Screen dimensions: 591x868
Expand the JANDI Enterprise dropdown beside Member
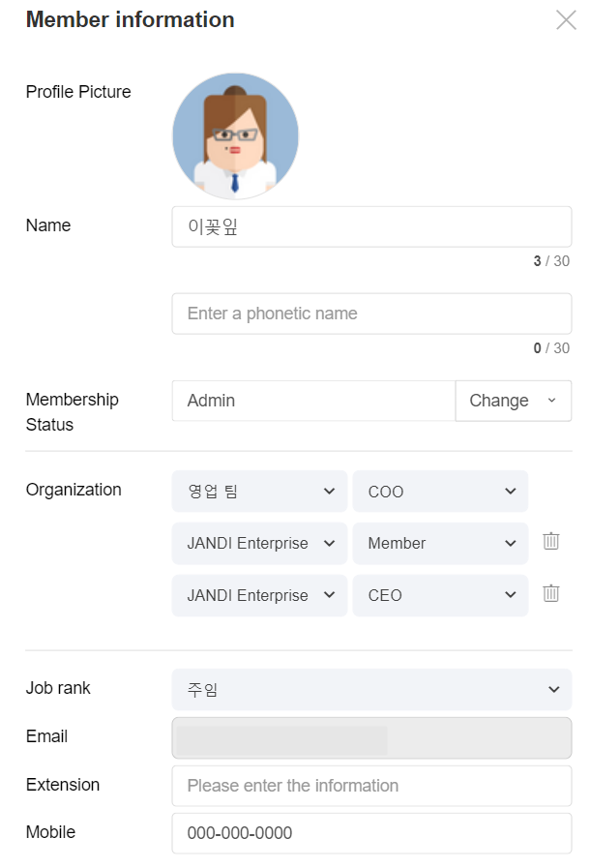click(259, 543)
